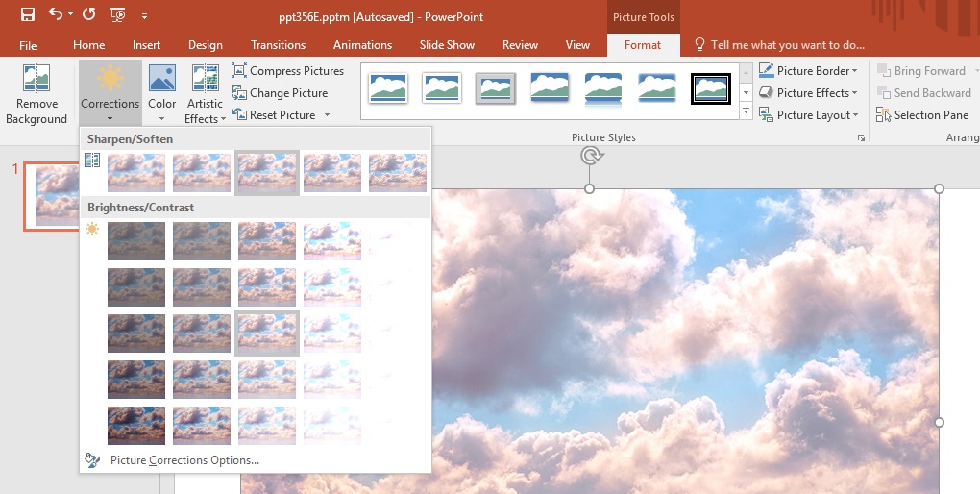This screenshot has height=494, width=980.
Task: Choose Brightness 0% Contrast -40% thumbnail
Action: 267,240
